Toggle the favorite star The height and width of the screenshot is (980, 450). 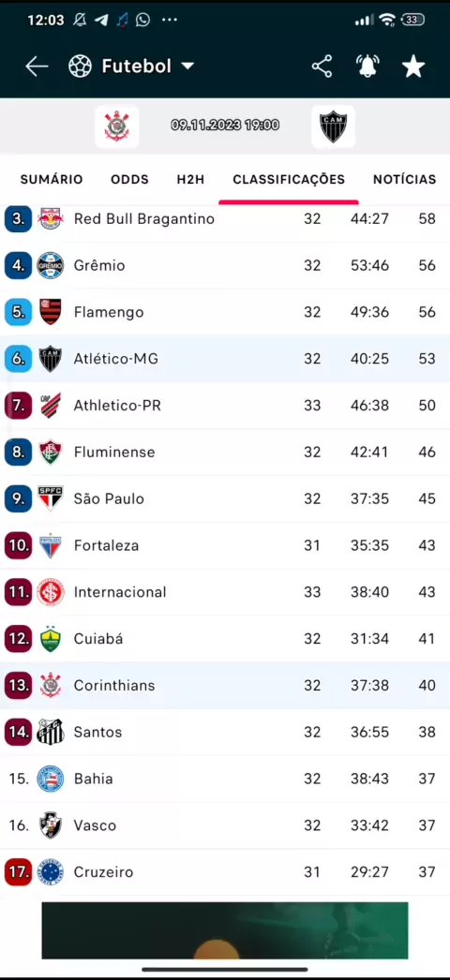click(413, 67)
